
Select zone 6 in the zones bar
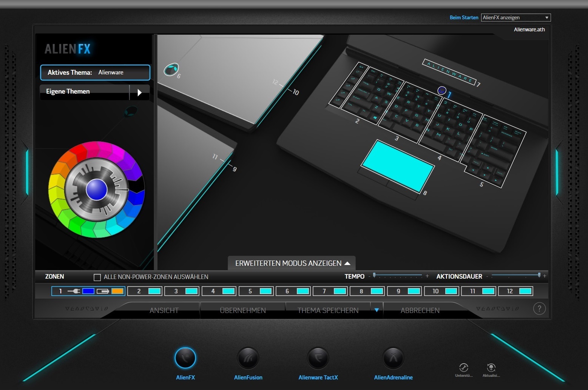tap(293, 291)
